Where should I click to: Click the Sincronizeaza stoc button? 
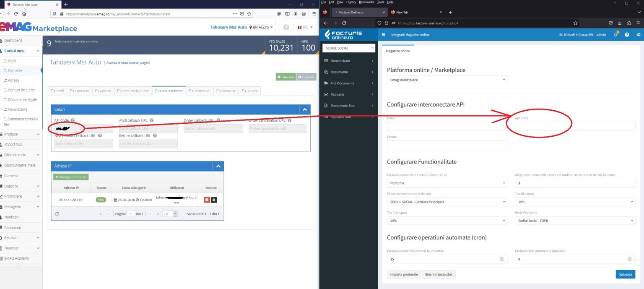439,274
